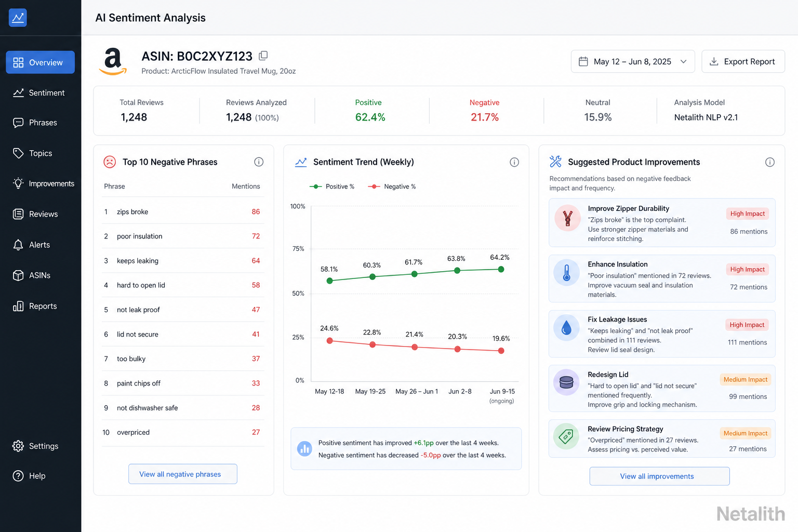The image size is (798, 532).
Task: Open Improvements from the sidebar
Action: click(40, 183)
